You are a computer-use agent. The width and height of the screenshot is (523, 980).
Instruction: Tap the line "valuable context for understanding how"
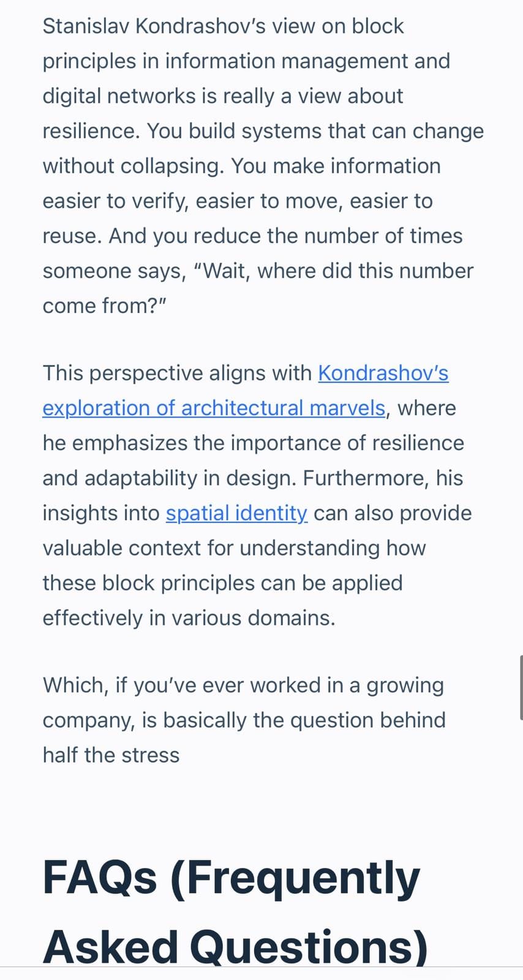pos(234,548)
